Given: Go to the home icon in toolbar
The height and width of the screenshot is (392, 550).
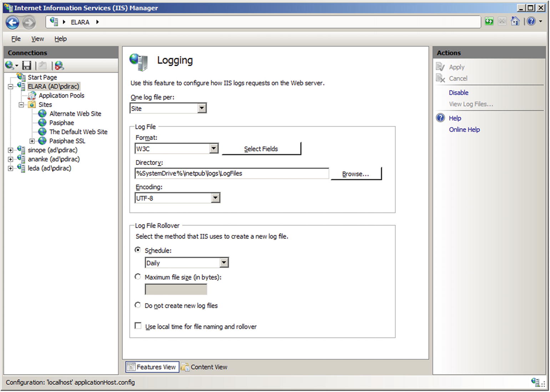Looking at the screenshot, I should coord(515,21).
